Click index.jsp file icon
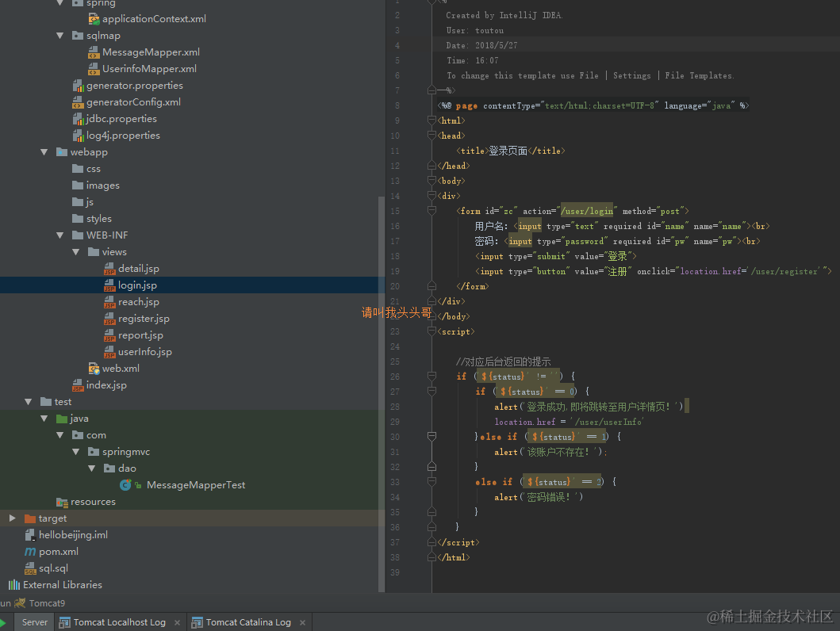The image size is (840, 631). click(78, 385)
